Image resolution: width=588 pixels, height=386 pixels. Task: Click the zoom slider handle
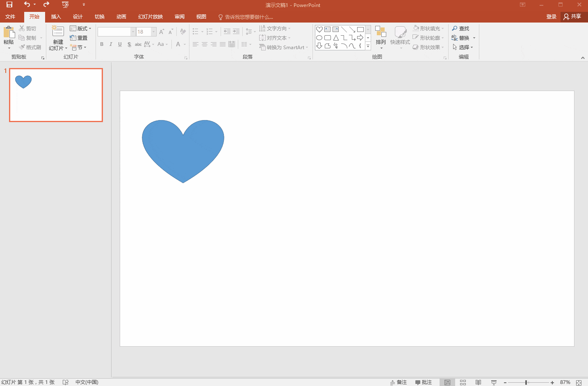tap(526, 382)
